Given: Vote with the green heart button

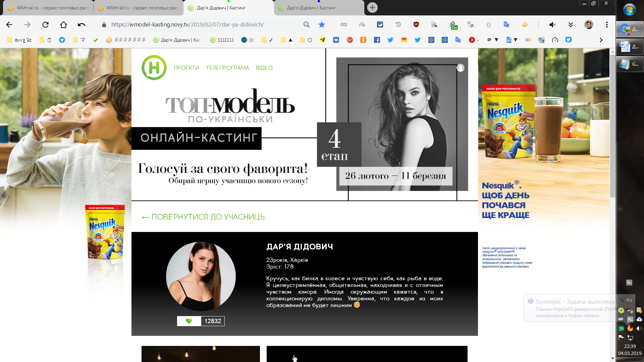Looking at the screenshot, I should (189, 321).
